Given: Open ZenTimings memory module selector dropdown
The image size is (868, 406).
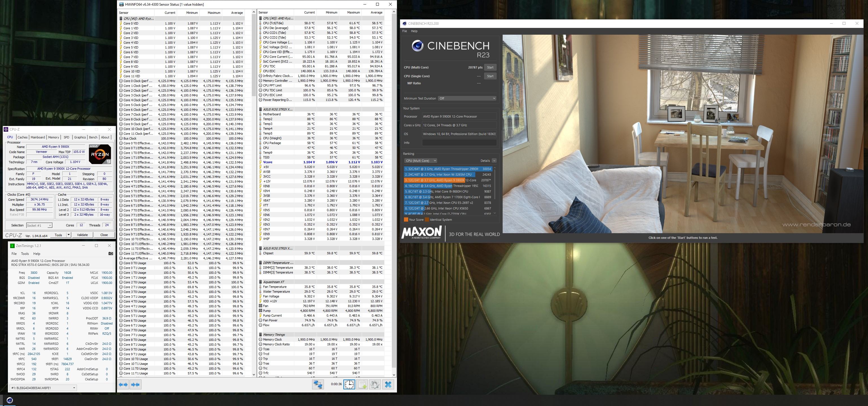Looking at the screenshot, I should [x=43, y=388].
